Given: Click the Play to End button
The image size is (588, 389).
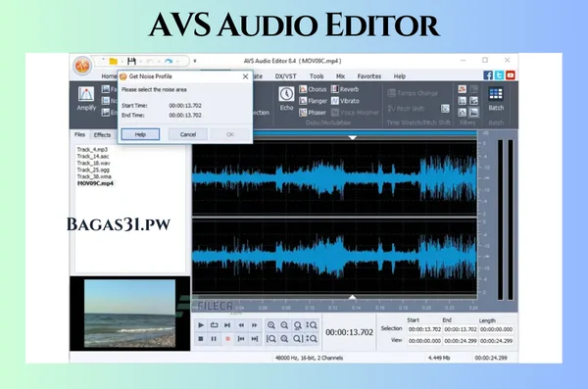Looking at the screenshot, I should pyautogui.click(x=227, y=325).
